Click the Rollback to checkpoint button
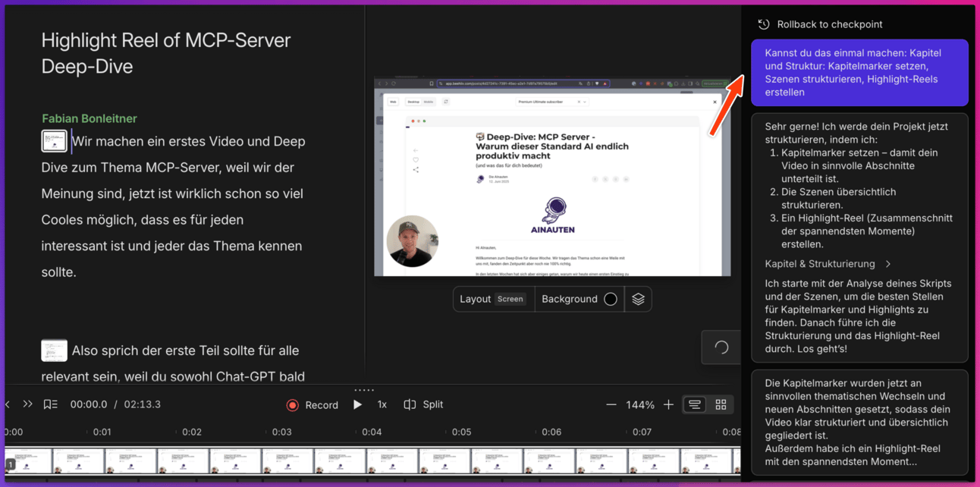The image size is (980, 487). (x=821, y=24)
